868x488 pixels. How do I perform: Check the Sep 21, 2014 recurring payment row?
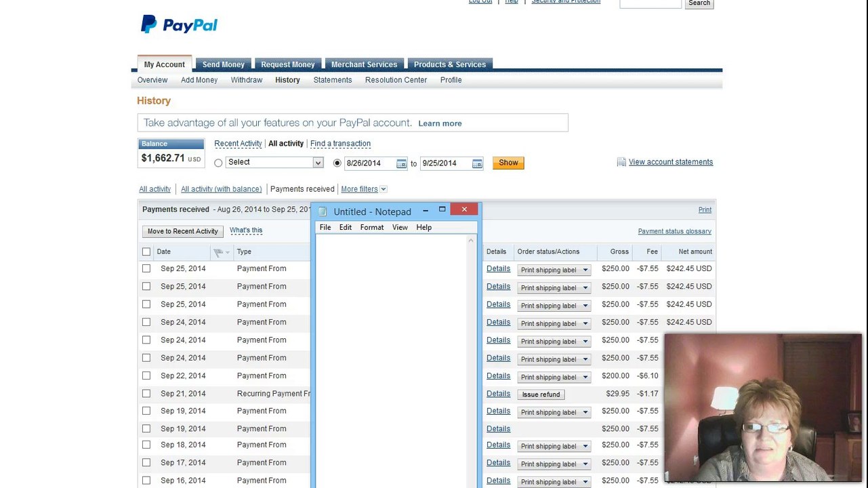[146, 393]
